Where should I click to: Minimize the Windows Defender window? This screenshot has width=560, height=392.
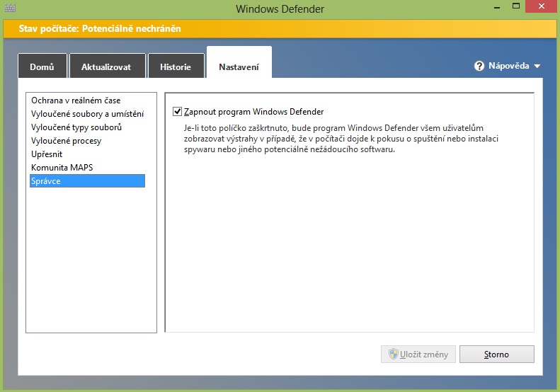coord(496,6)
